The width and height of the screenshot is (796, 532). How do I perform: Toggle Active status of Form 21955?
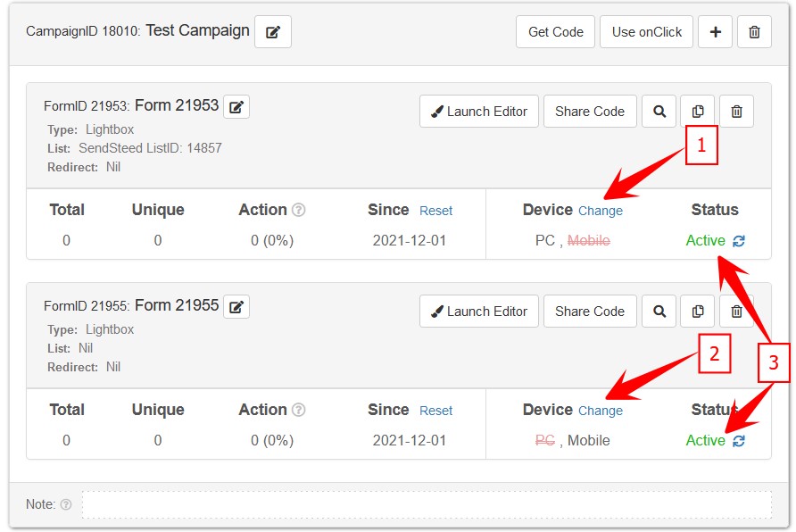(x=739, y=441)
